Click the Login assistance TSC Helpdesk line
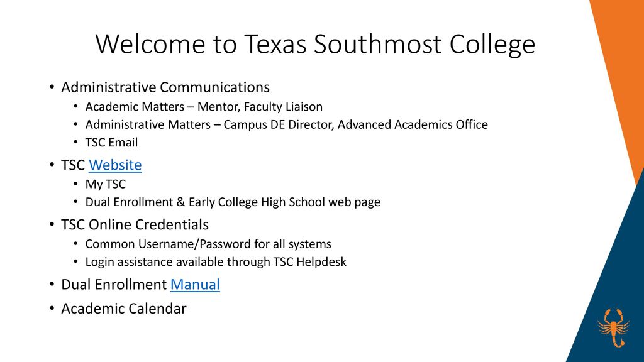644x362 pixels. point(216,262)
